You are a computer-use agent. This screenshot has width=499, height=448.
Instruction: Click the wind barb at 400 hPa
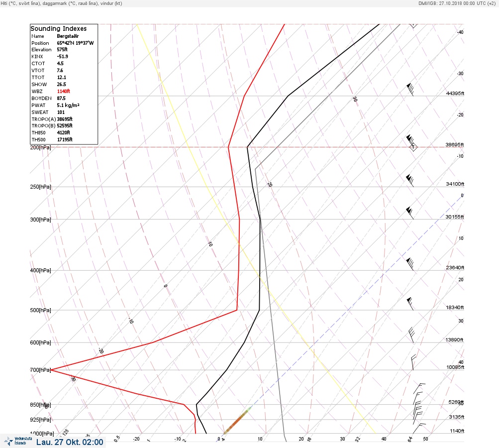point(410,264)
